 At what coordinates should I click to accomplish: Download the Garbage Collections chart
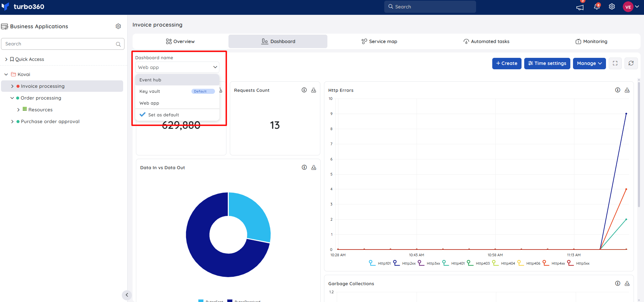tap(627, 284)
